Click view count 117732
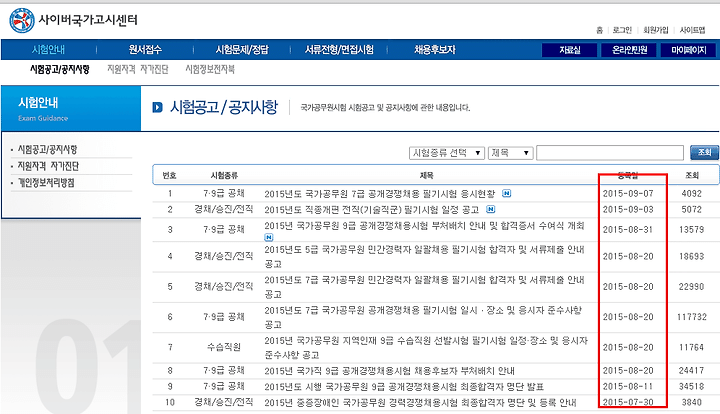 click(692, 317)
